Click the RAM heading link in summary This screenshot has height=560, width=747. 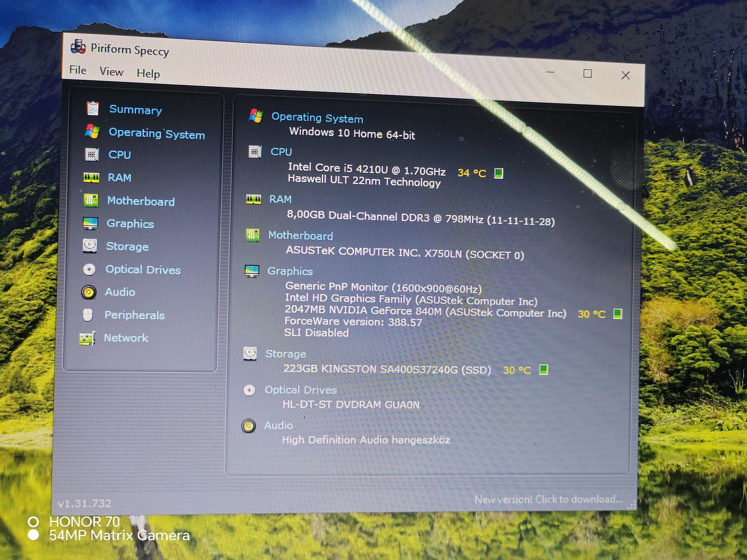280,199
